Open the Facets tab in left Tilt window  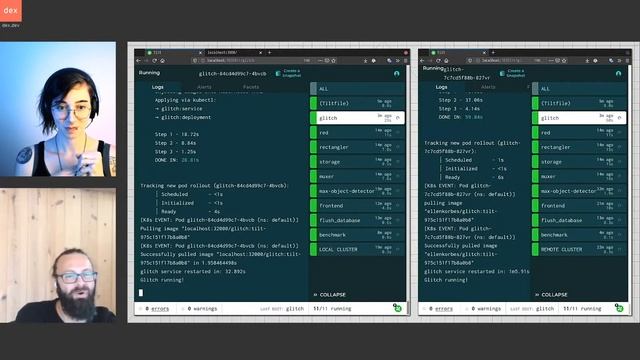click(251, 87)
